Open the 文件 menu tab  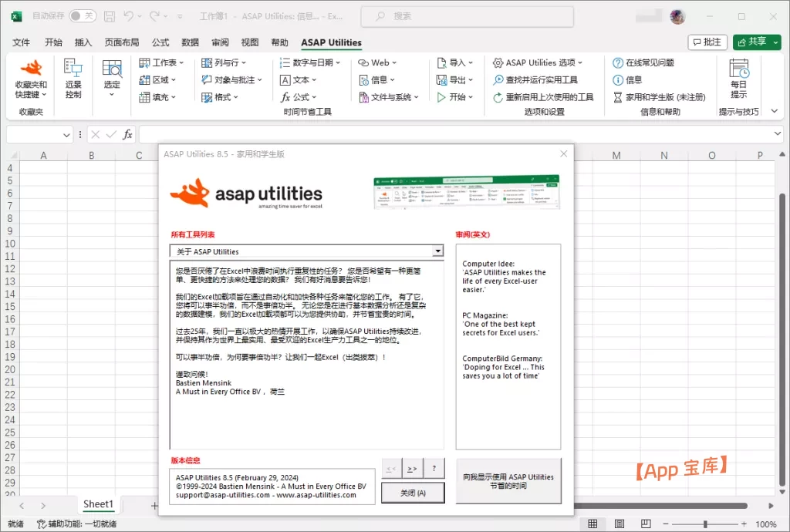(21, 42)
